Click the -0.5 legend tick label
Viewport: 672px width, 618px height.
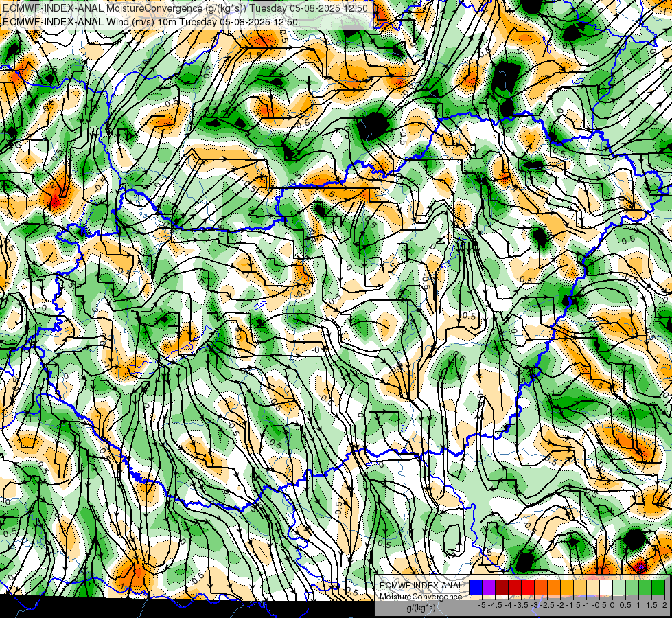[599, 605]
